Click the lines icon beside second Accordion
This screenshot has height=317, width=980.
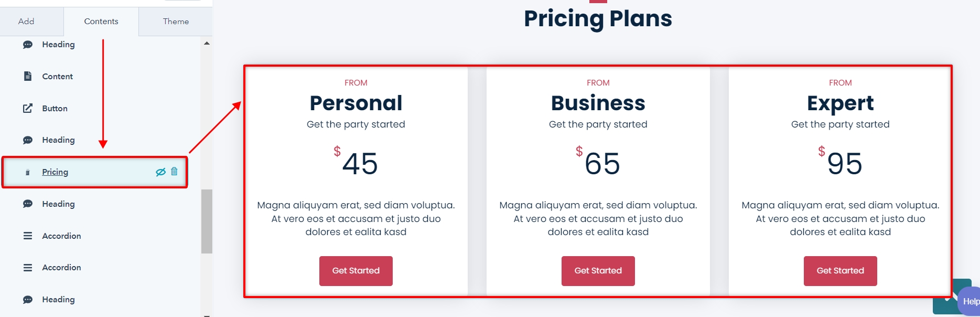[x=28, y=268]
